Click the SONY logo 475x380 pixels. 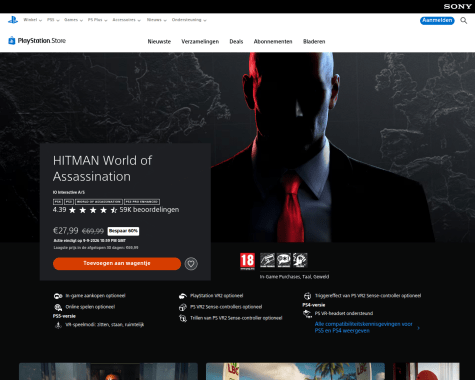coord(457,6)
